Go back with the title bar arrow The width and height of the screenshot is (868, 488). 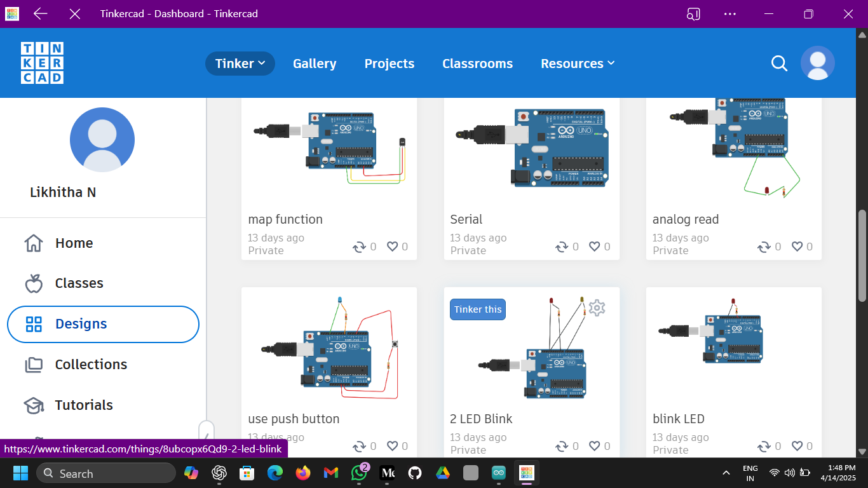coord(41,13)
